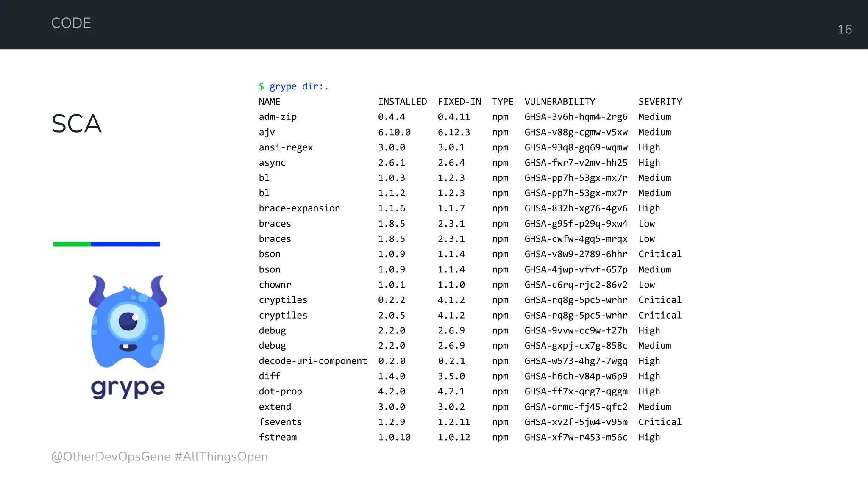Click Low severity in the chownr row

647,285
